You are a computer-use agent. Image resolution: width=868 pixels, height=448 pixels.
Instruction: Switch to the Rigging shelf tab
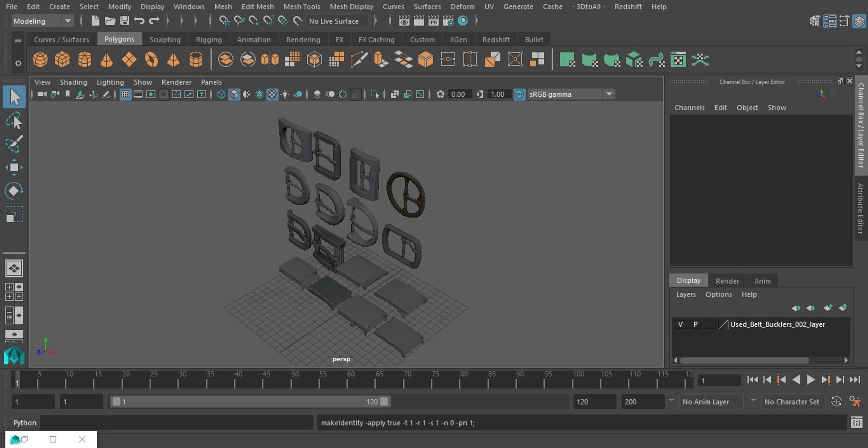208,39
